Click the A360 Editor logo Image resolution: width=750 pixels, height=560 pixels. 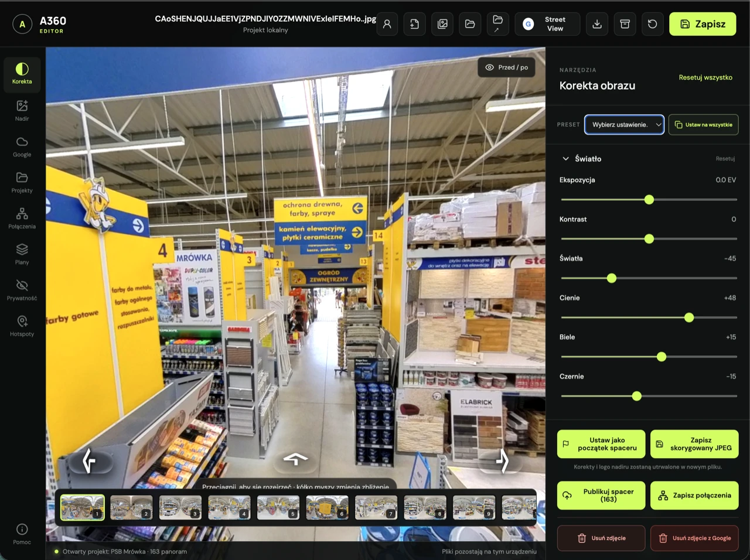[x=40, y=24]
